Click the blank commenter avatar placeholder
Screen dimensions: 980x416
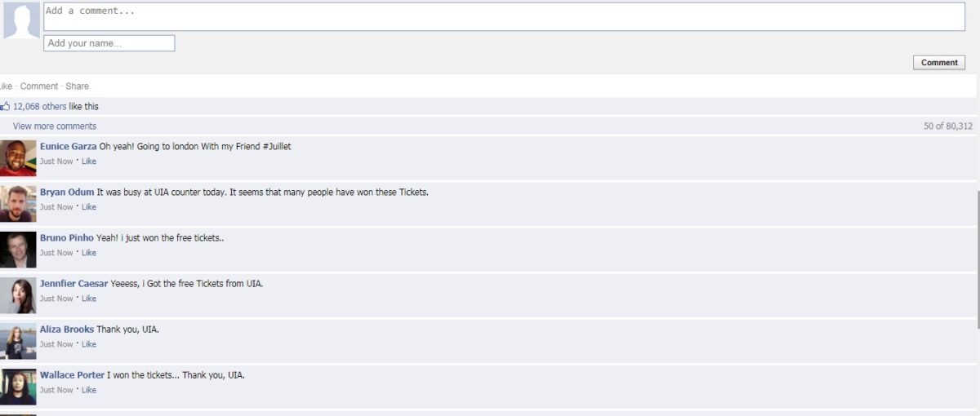tap(20, 20)
